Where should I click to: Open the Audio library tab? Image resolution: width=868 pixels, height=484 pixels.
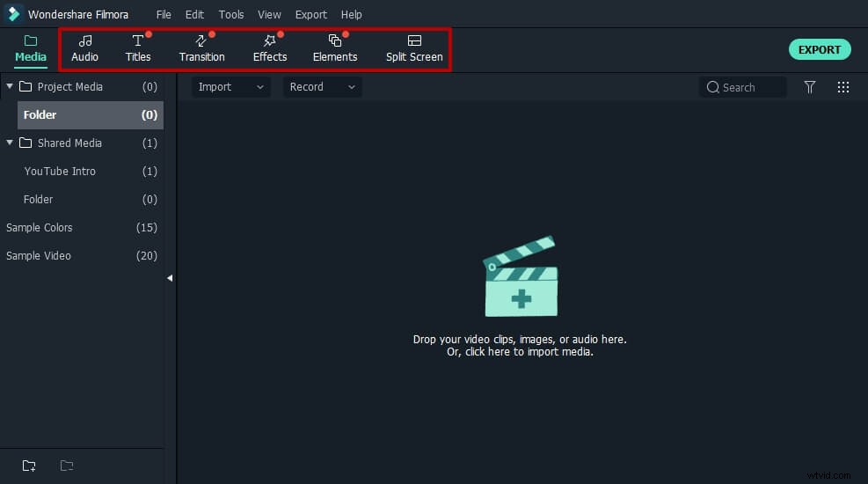[84, 48]
